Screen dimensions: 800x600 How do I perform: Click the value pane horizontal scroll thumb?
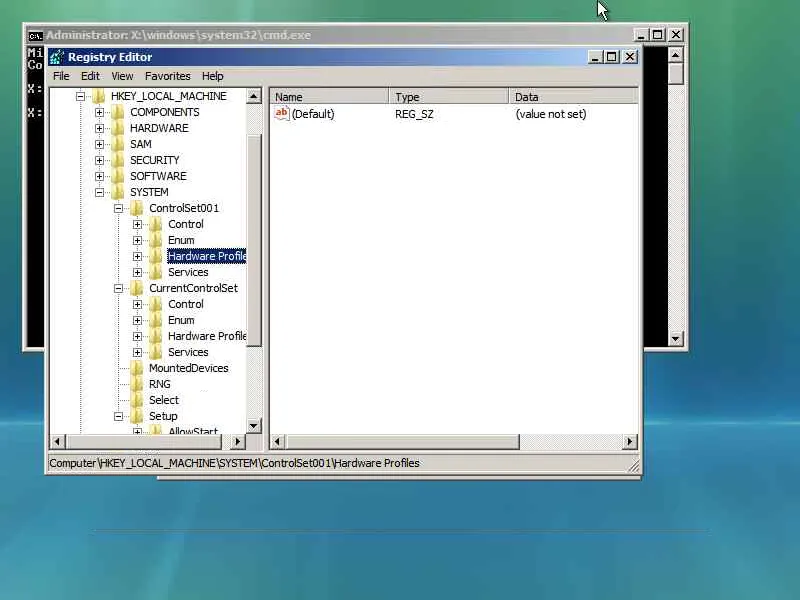(x=403, y=441)
